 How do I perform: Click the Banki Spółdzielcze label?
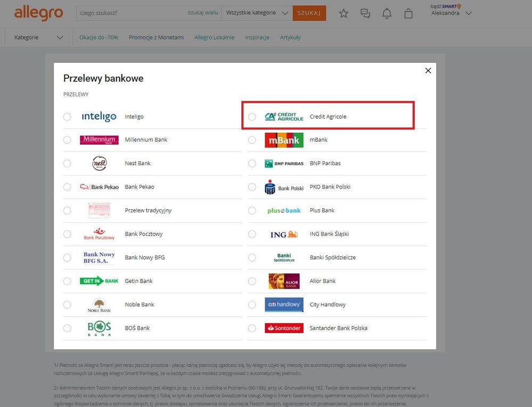click(333, 257)
